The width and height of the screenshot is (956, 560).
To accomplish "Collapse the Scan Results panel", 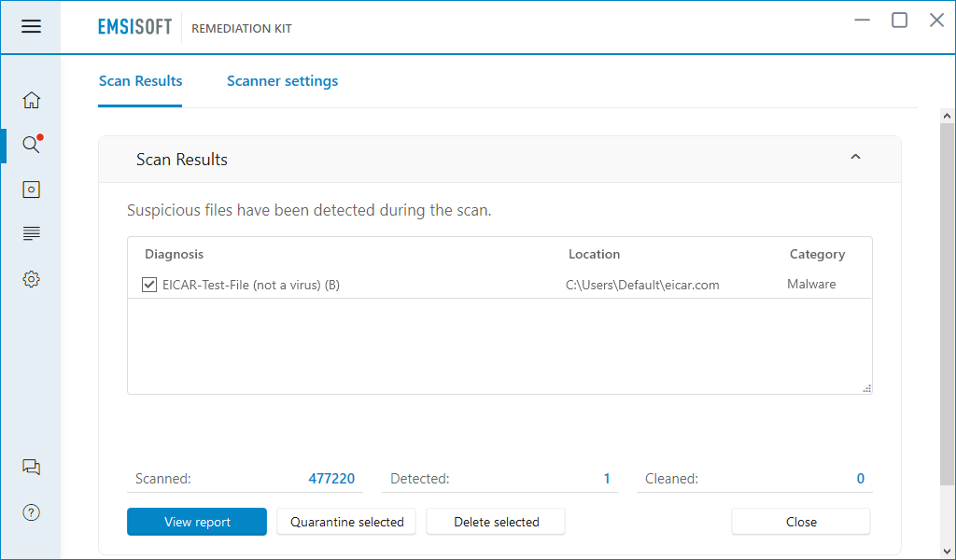I will coord(855,157).
